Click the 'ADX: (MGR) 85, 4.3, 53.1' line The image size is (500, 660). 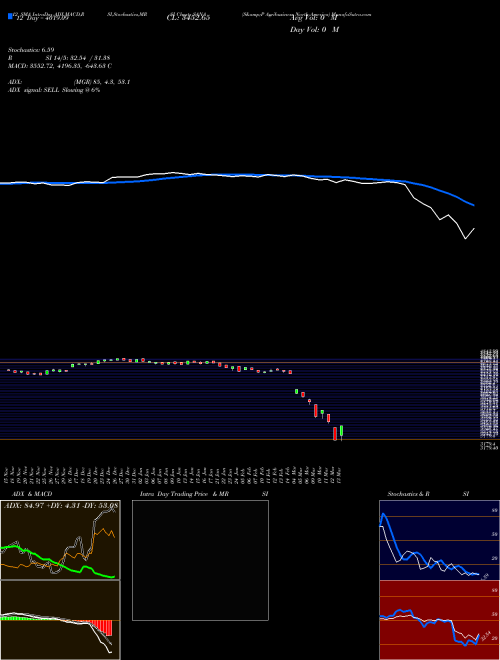[69, 82]
